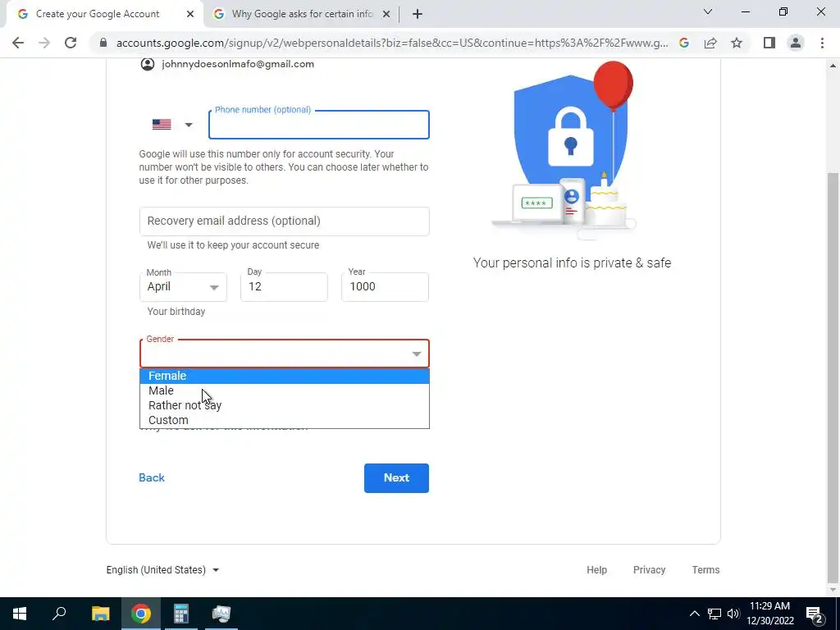Open File Explorer from the taskbar

(100, 614)
